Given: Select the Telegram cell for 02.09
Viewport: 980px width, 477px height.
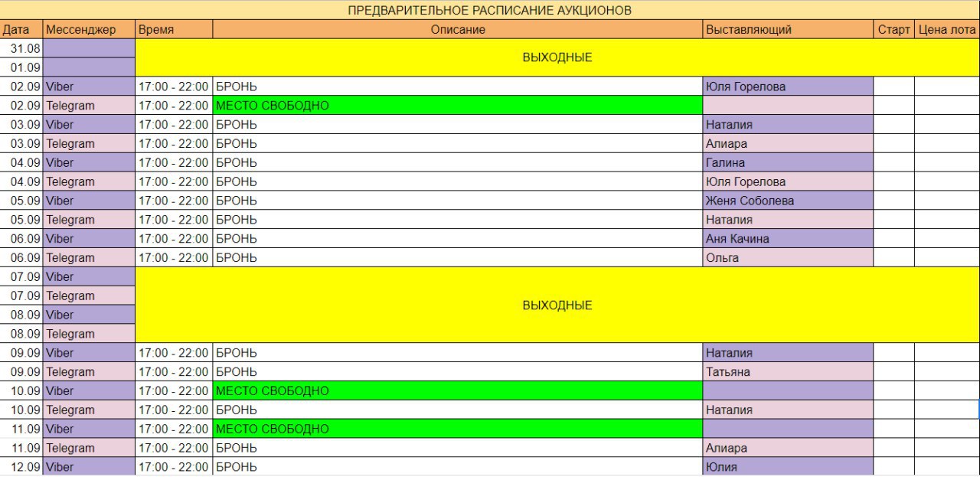Looking at the screenshot, I should point(89,106).
